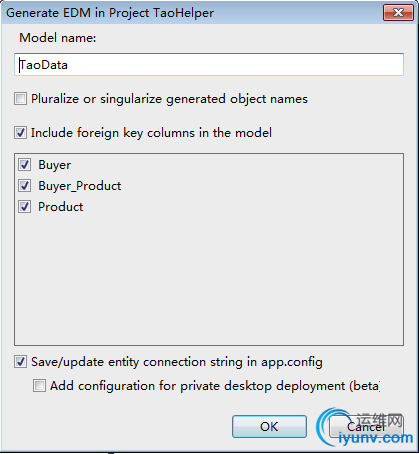
Task: Uncheck the Buyer table checkbox
Action: pyautogui.click(x=25, y=165)
